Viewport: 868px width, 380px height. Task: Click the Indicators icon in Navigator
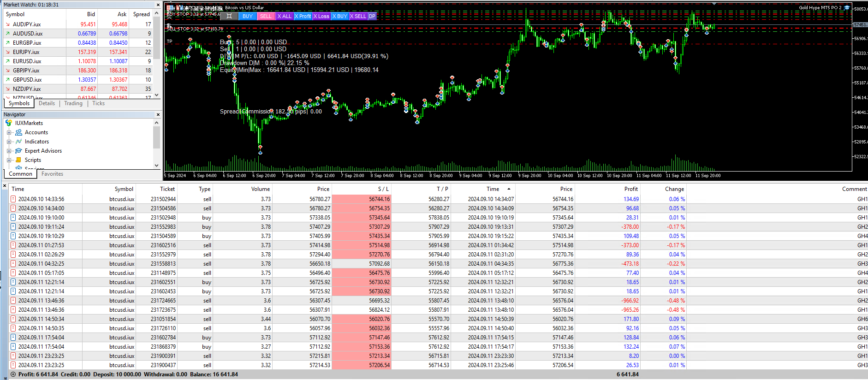[x=19, y=142]
